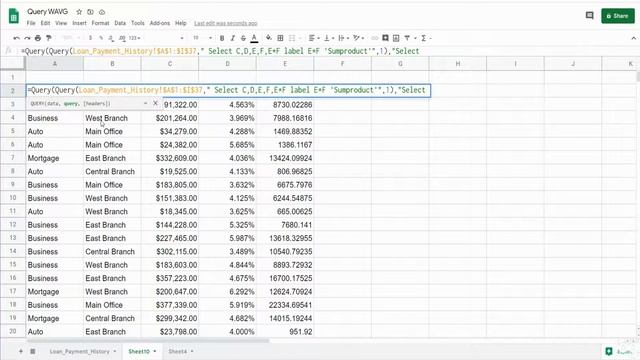
Task: Open the more number formats 123 dropdown
Action: (x=135, y=38)
